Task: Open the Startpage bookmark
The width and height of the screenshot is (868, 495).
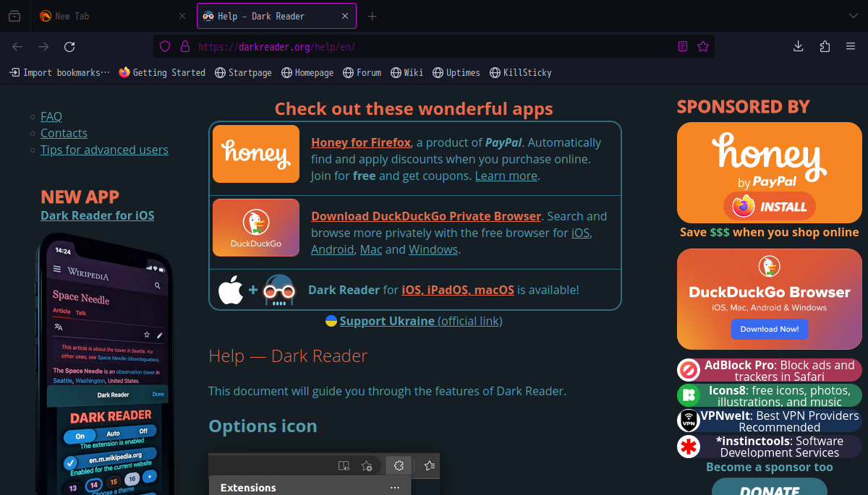Action: [244, 72]
